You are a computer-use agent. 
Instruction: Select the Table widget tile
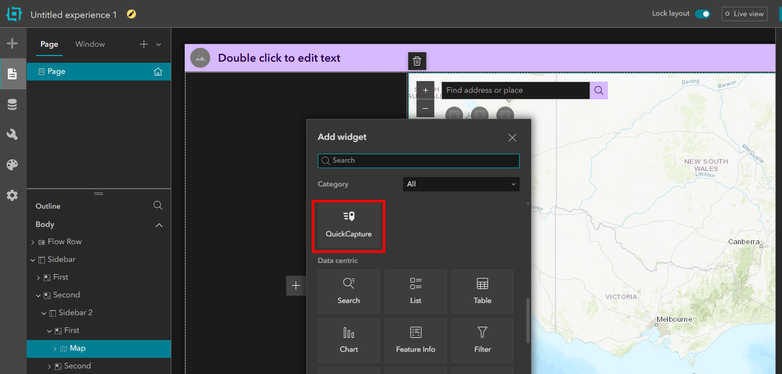point(482,292)
